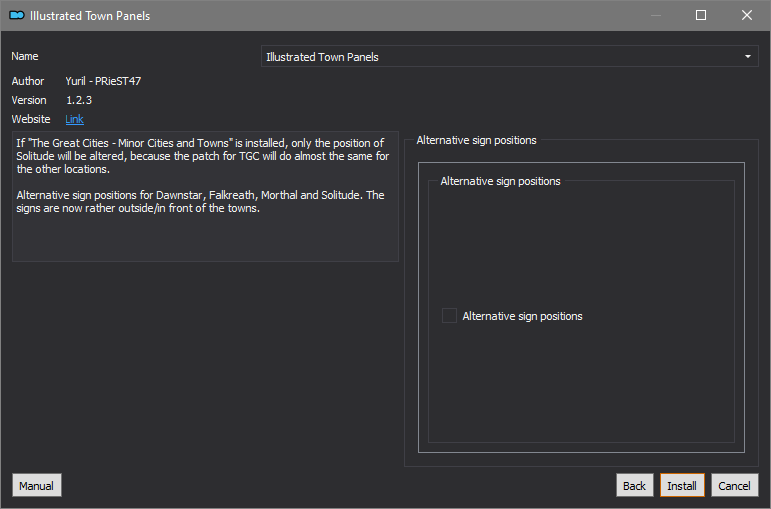Image resolution: width=771 pixels, height=509 pixels.
Task: Click the outer Alternative sign positions group title
Action: 476,140
